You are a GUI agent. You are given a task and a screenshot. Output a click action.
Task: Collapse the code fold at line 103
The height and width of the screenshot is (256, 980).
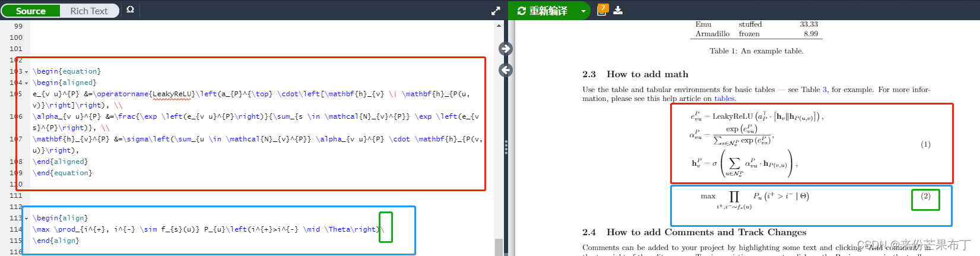pyautogui.click(x=27, y=72)
